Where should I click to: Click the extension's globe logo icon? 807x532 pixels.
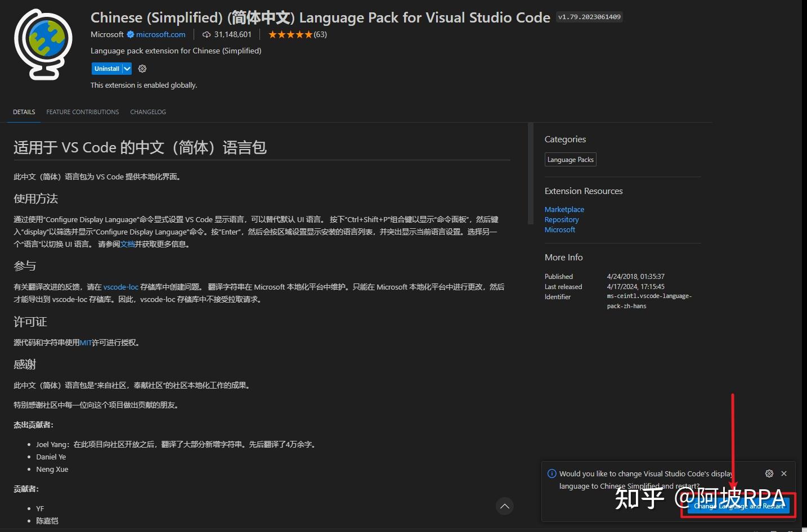[43, 43]
